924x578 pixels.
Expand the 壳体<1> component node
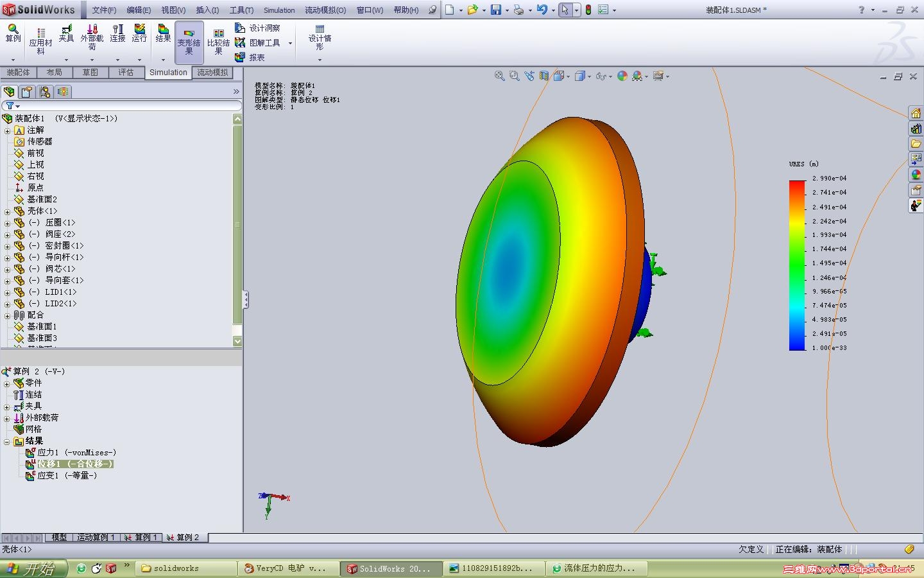(x=8, y=211)
